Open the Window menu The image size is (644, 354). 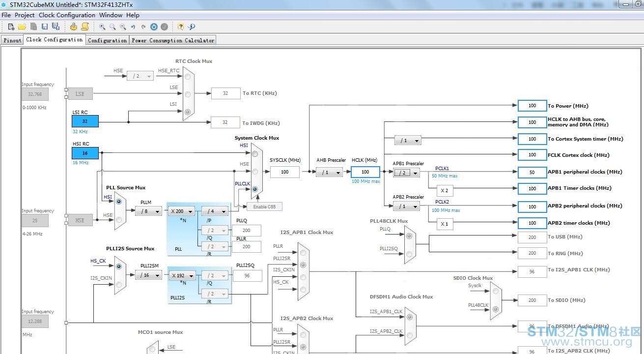[x=111, y=15]
